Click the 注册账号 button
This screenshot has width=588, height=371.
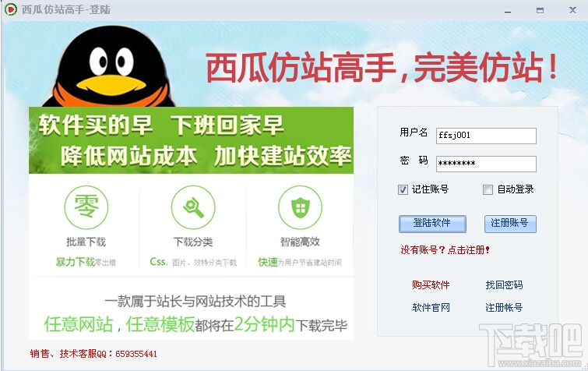[x=510, y=224]
